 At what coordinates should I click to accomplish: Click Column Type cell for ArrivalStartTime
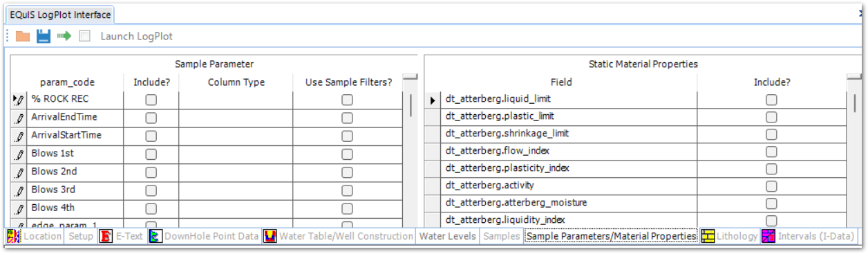(x=236, y=136)
